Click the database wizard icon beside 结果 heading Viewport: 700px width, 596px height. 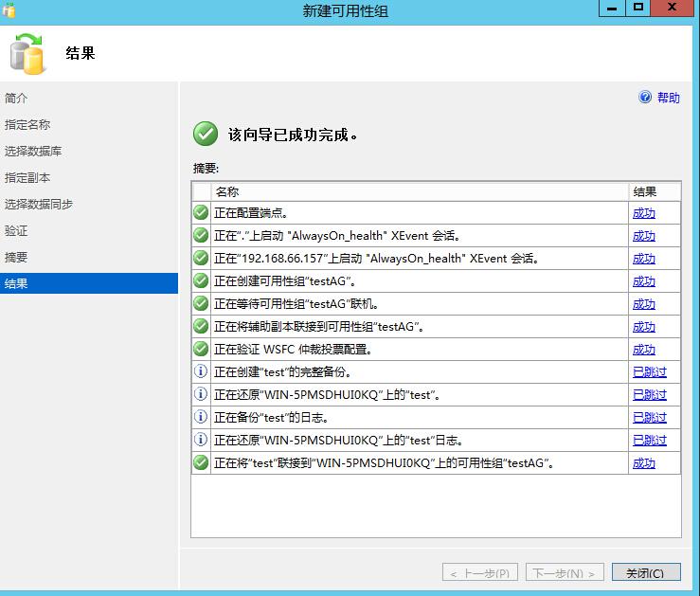click(27, 54)
